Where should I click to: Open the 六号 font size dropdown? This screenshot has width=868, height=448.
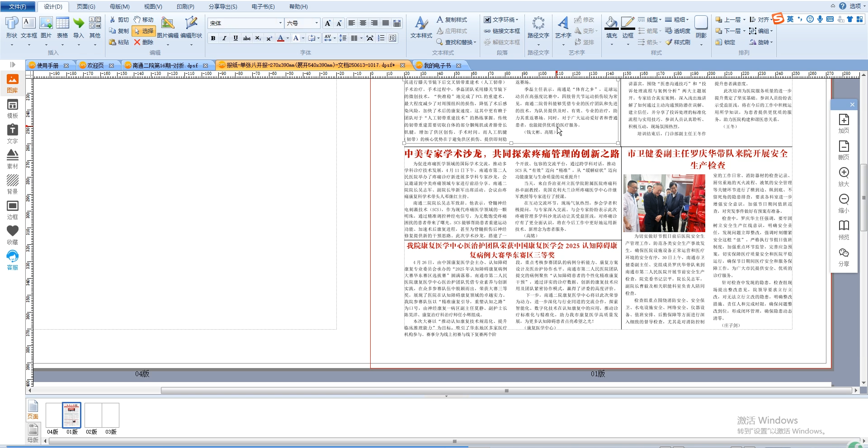tap(316, 23)
